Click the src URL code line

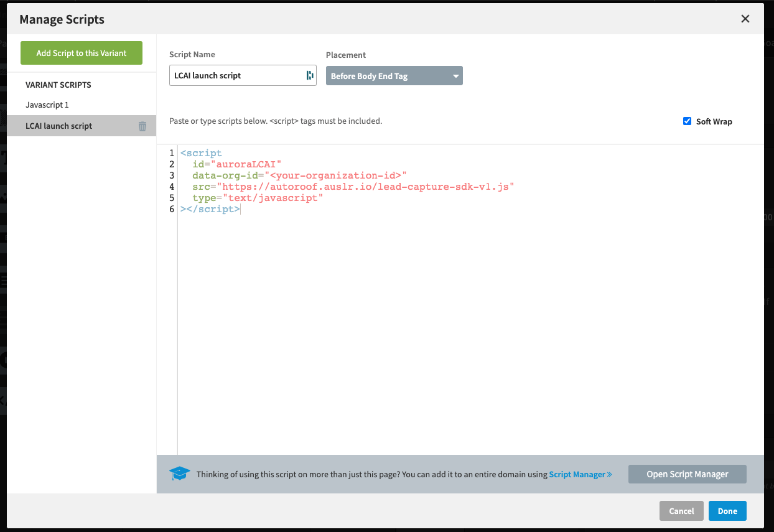point(353,187)
